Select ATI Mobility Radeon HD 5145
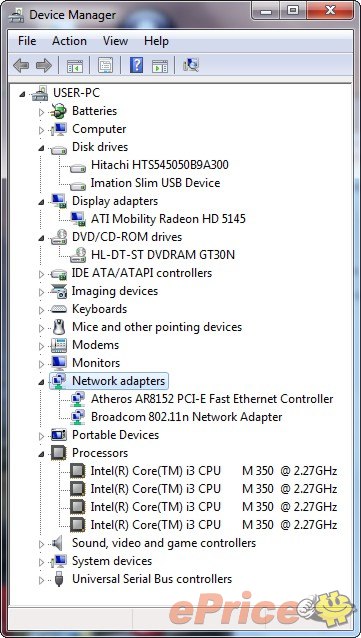 168,219
